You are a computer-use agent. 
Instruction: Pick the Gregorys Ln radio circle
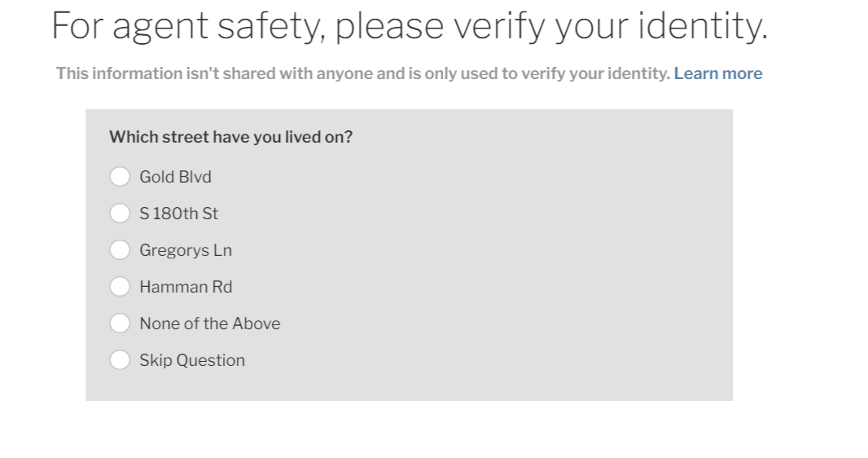coord(120,249)
